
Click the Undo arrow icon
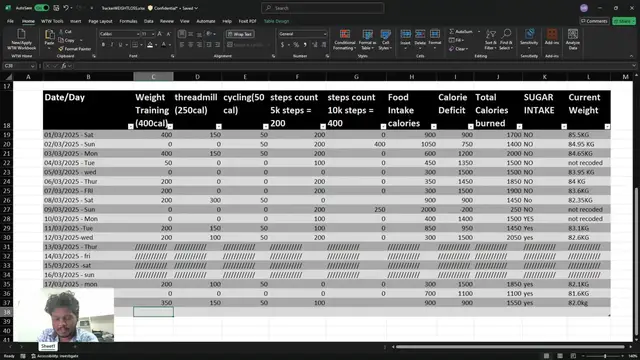(66, 8)
